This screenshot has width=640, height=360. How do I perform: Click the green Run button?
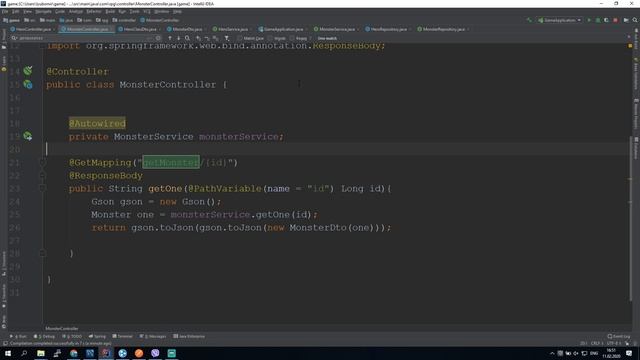click(589, 20)
